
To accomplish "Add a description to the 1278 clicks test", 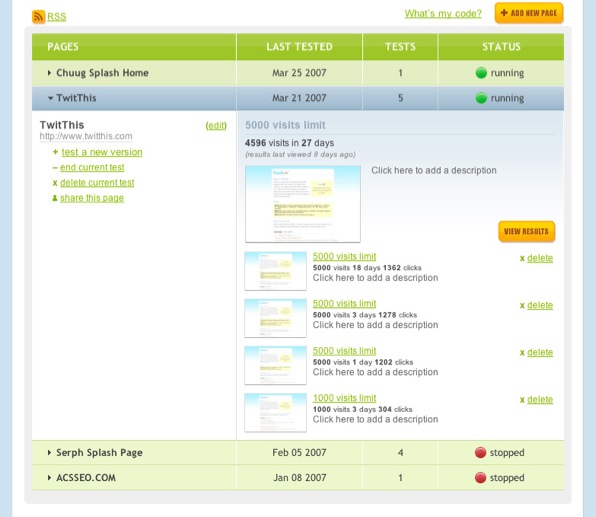I will coord(376,325).
